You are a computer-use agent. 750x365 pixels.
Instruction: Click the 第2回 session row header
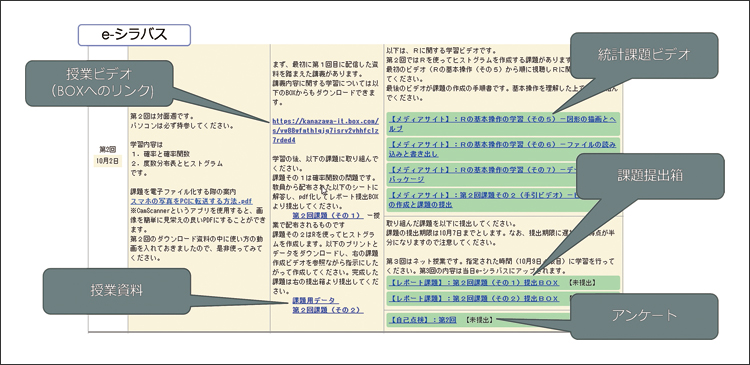tap(108, 149)
